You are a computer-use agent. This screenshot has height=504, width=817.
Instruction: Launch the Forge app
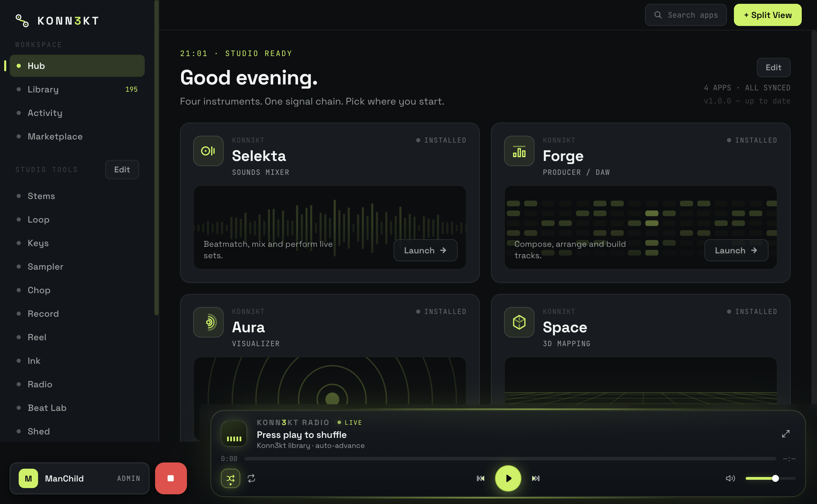pyautogui.click(x=736, y=250)
